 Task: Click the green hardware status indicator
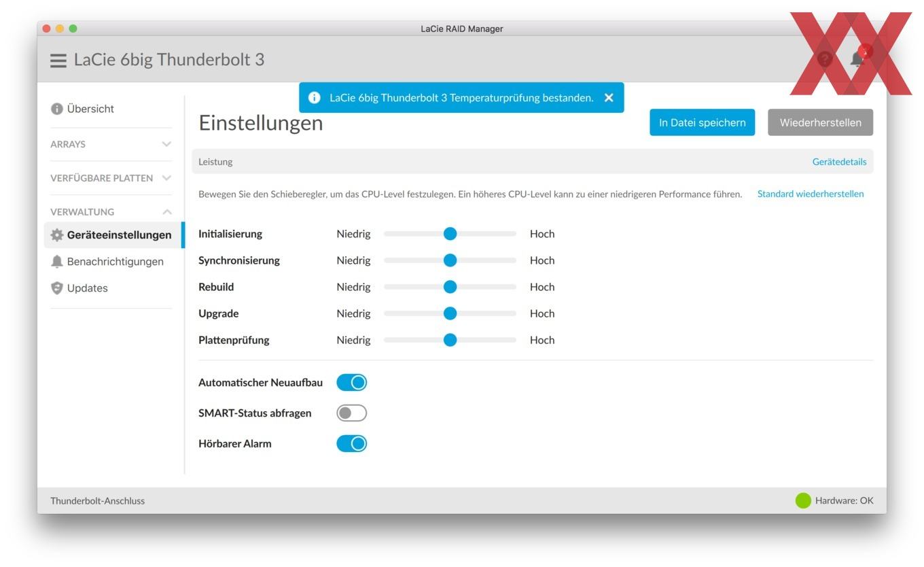tap(803, 501)
